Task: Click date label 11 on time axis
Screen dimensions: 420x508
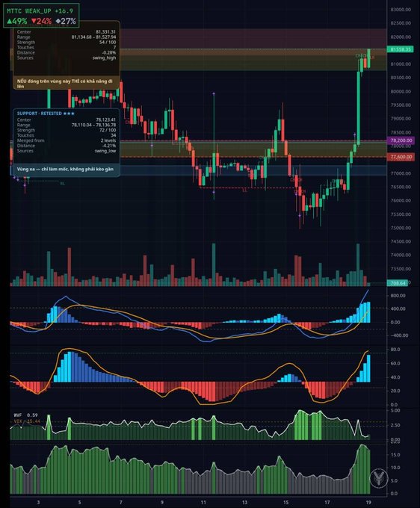Action: 203,503
